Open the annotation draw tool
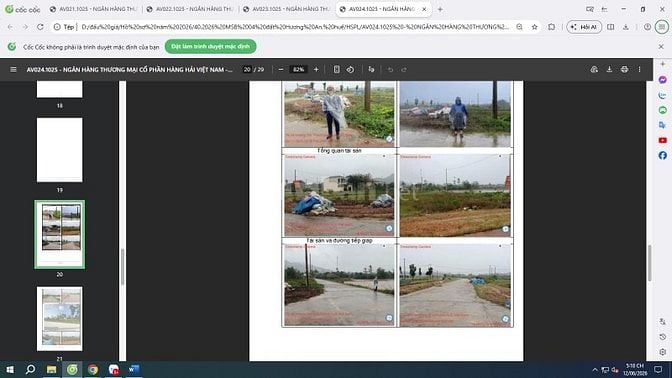Screen dimensions: 672x378 pos(371,69)
